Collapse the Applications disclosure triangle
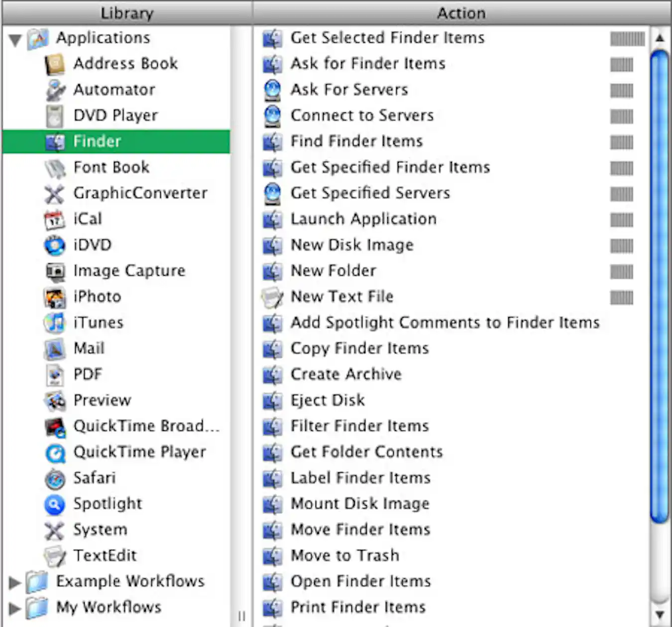 tap(15, 39)
